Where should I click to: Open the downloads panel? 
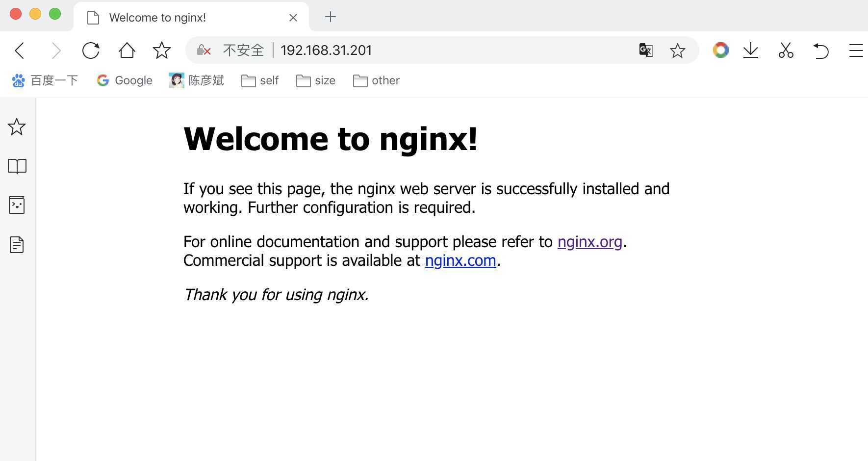pos(751,50)
